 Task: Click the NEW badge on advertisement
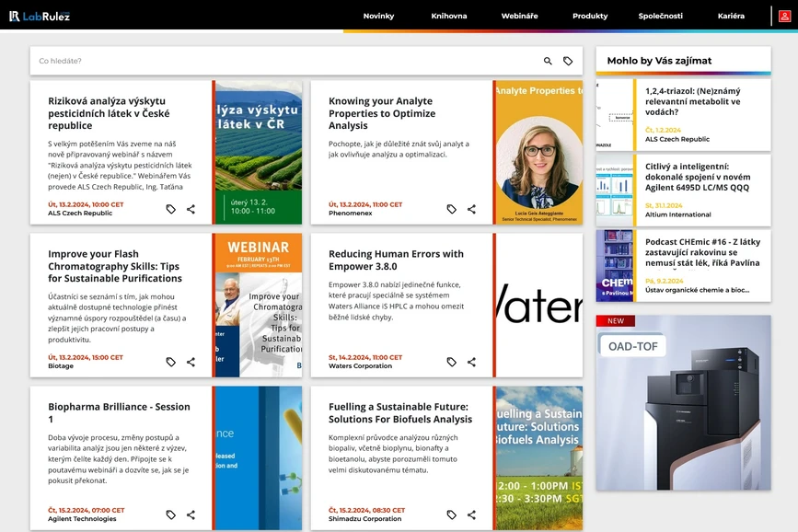pyautogui.click(x=615, y=320)
